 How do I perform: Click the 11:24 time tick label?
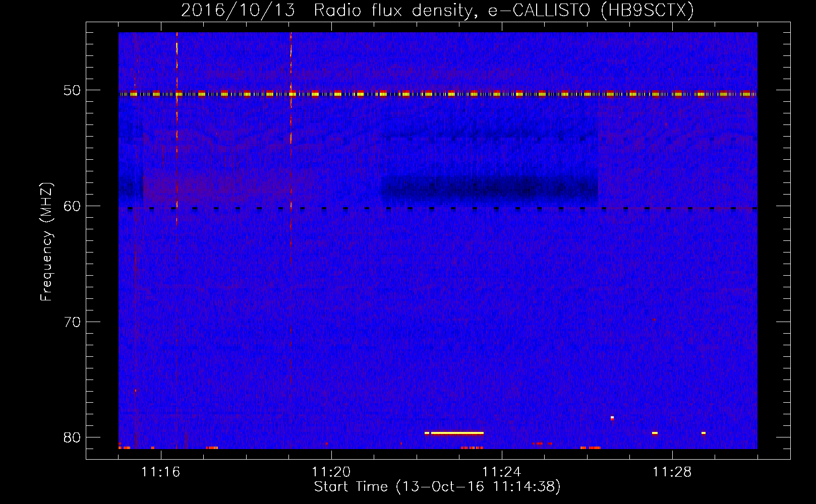tap(502, 472)
